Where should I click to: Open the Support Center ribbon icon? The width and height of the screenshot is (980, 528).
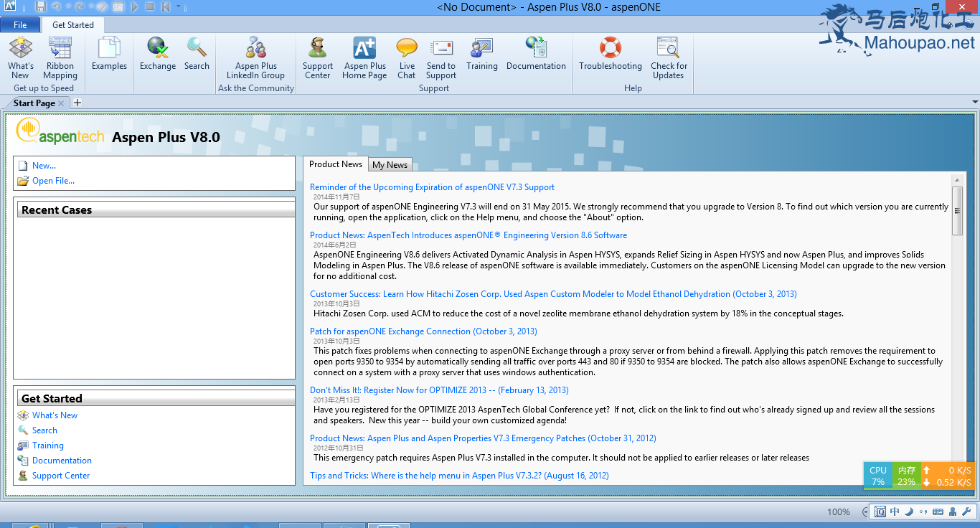point(317,58)
